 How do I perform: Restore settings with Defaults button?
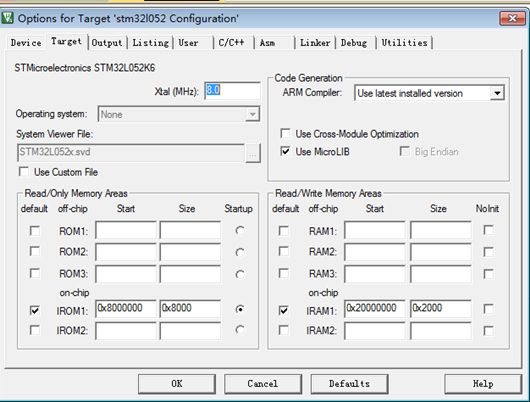click(x=349, y=384)
